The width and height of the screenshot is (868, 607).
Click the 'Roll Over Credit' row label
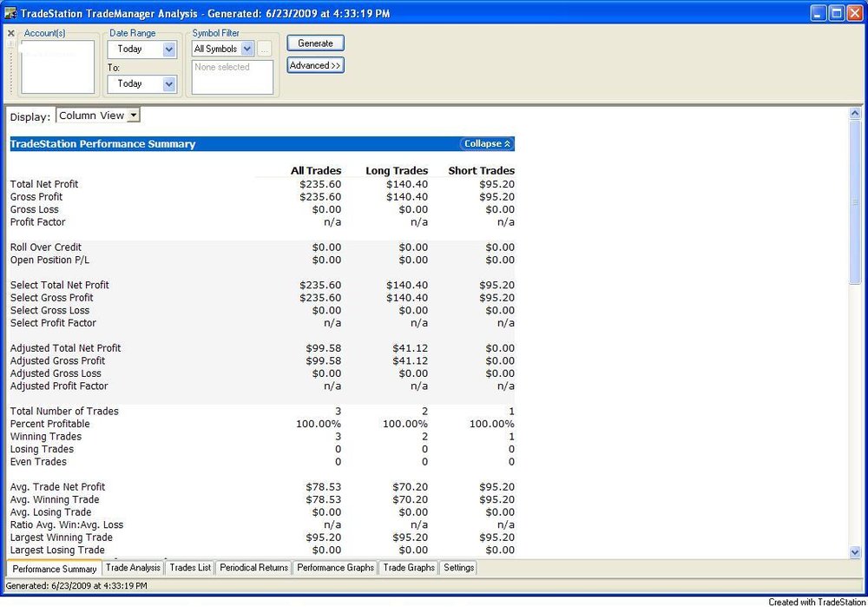click(46, 247)
